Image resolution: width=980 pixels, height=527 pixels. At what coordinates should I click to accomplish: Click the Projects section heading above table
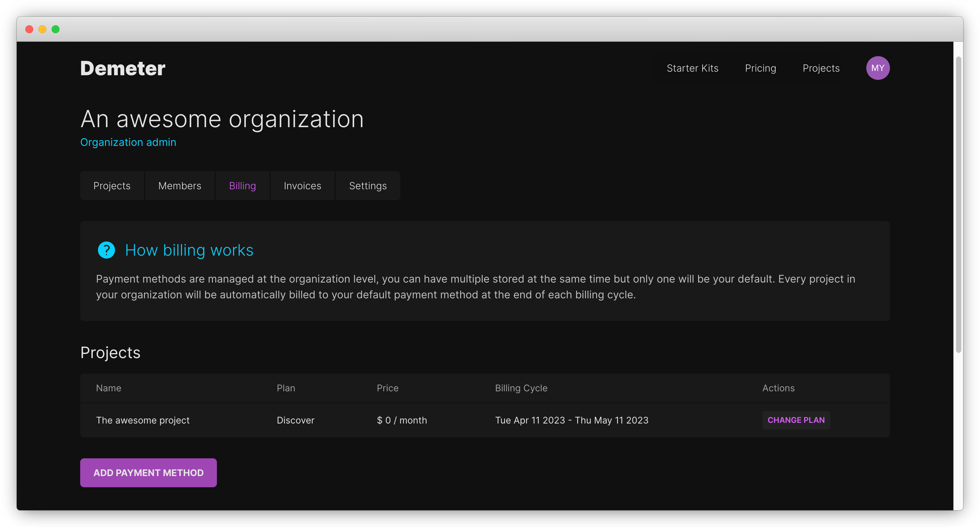click(110, 353)
